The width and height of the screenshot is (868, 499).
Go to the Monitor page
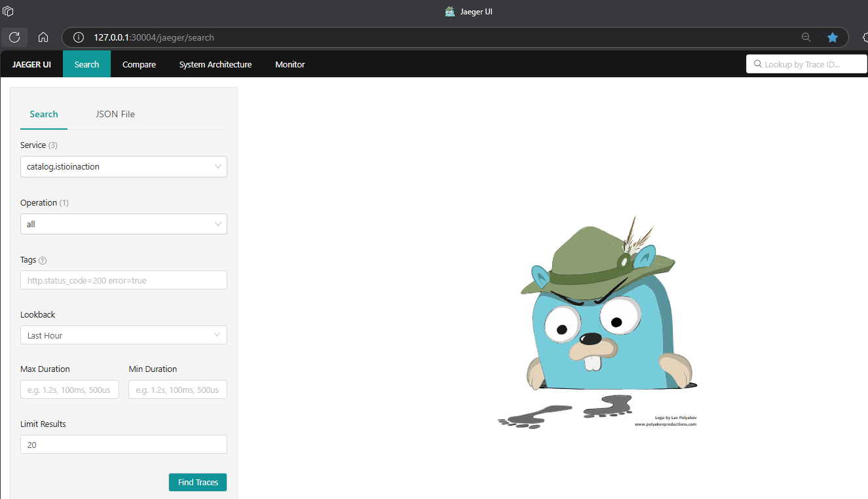[290, 64]
